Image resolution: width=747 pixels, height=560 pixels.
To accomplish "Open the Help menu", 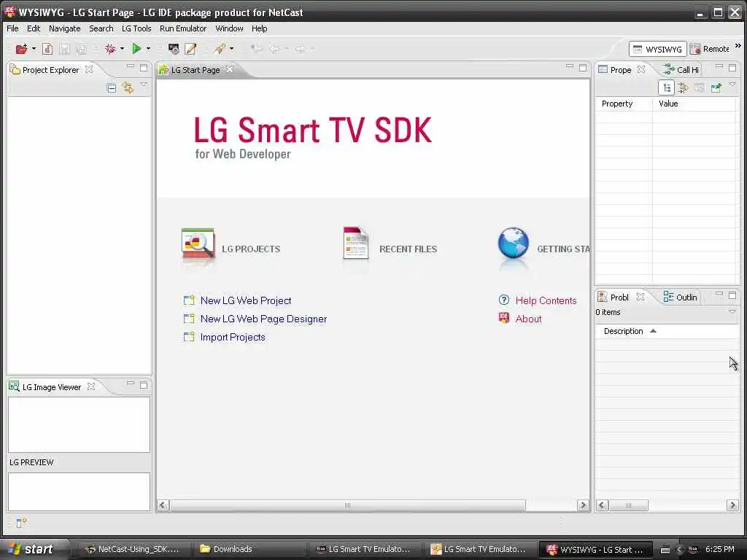I will point(259,28).
